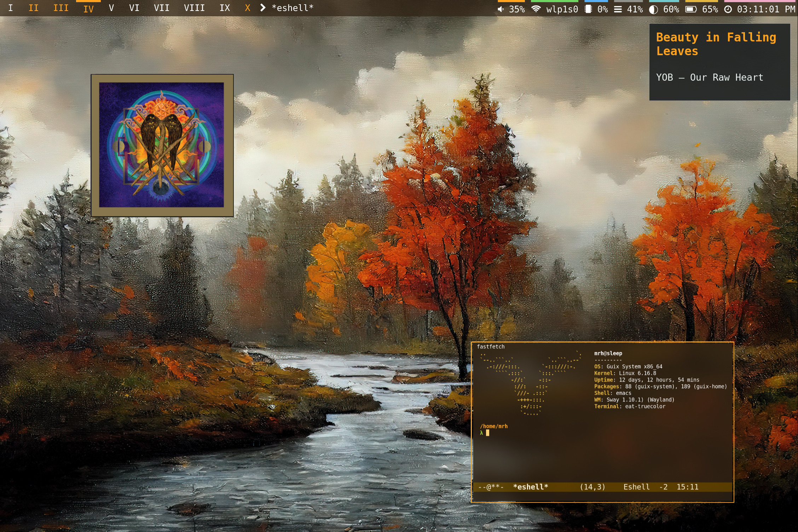Click the *eshell* window title in bar
The width and height of the screenshot is (798, 532).
293,8
